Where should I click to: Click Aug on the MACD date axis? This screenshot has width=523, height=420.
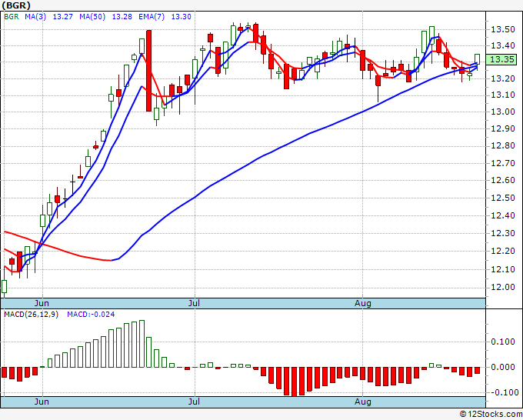coord(362,402)
